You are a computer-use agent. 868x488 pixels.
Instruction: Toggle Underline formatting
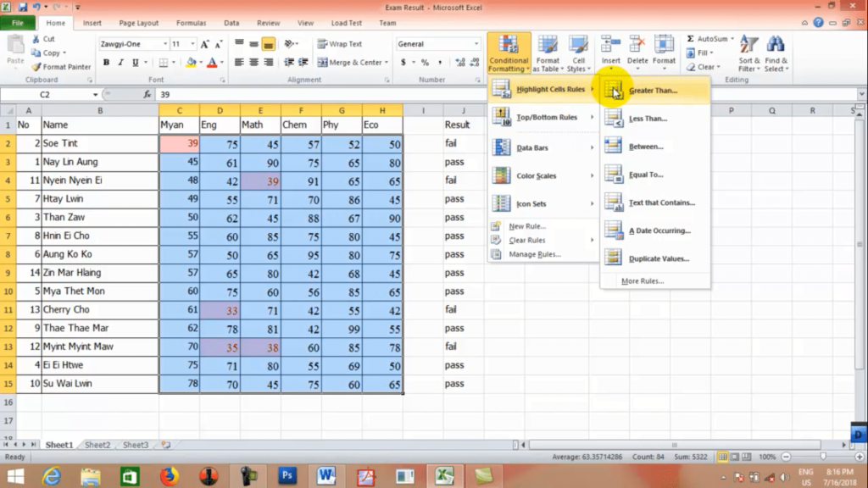pyautogui.click(x=135, y=63)
